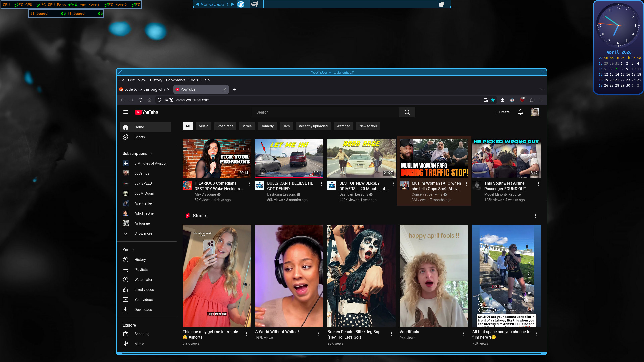Select the Road rage filter chip
The width and height of the screenshot is (644, 362).
point(225,126)
